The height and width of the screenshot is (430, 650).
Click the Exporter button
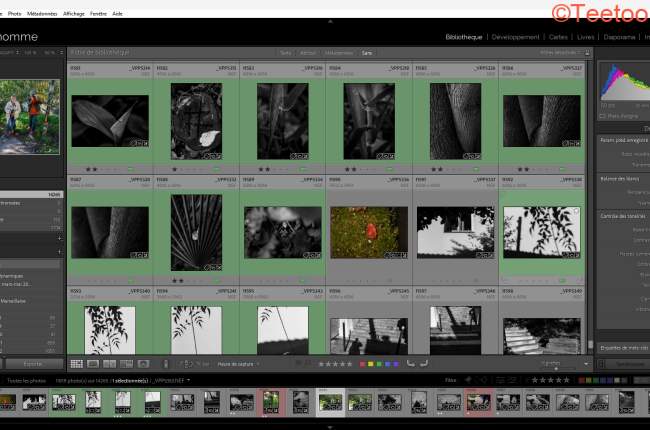(x=32, y=364)
